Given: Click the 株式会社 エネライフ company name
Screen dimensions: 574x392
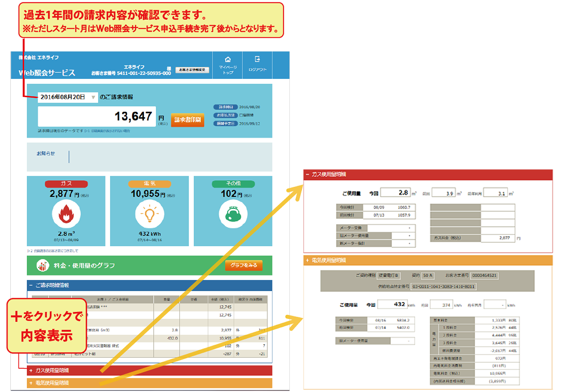Looking at the screenshot, I should click(39, 57).
